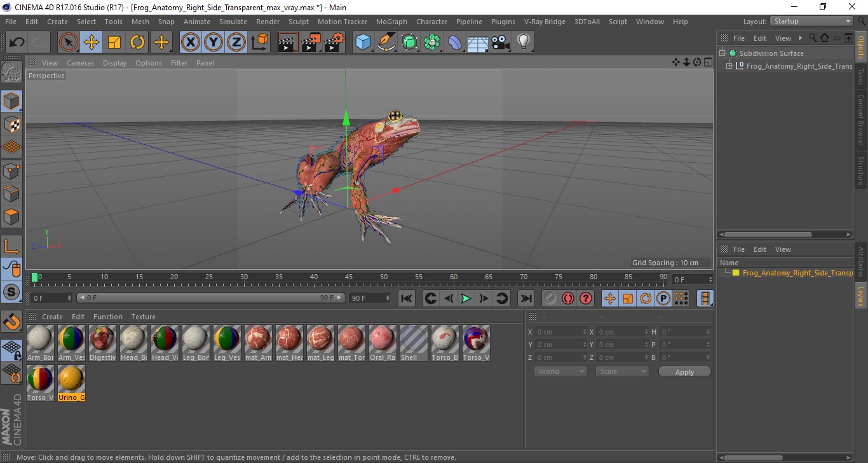This screenshot has height=463, width=868.
Task: Click the Render View clapperboard icon
Action: click(x=288, y=43)
